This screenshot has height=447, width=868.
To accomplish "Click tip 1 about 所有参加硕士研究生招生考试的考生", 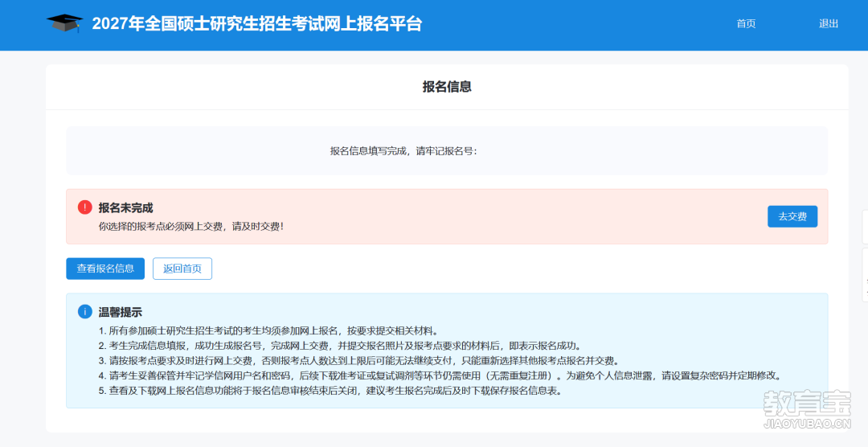I will point(268,330).
